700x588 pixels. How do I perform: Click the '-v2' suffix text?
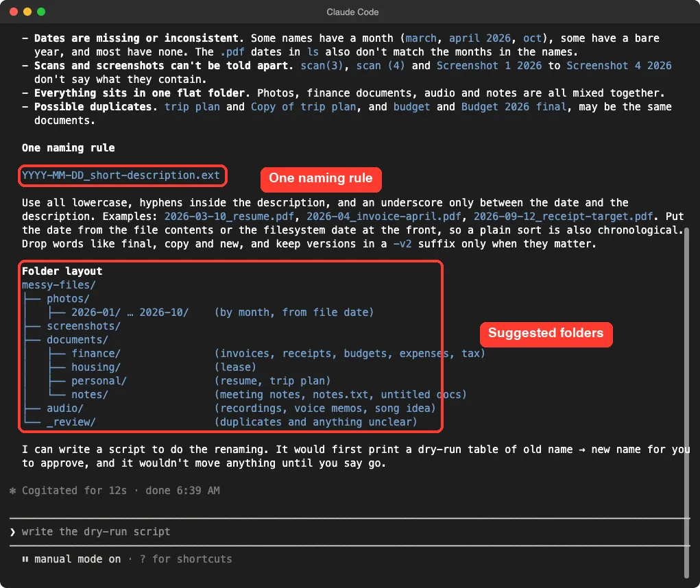[402, 244]
